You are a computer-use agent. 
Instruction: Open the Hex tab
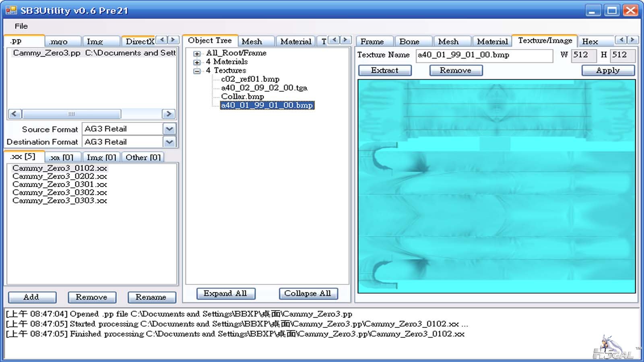pyautogui.click(x=596, y=41)
